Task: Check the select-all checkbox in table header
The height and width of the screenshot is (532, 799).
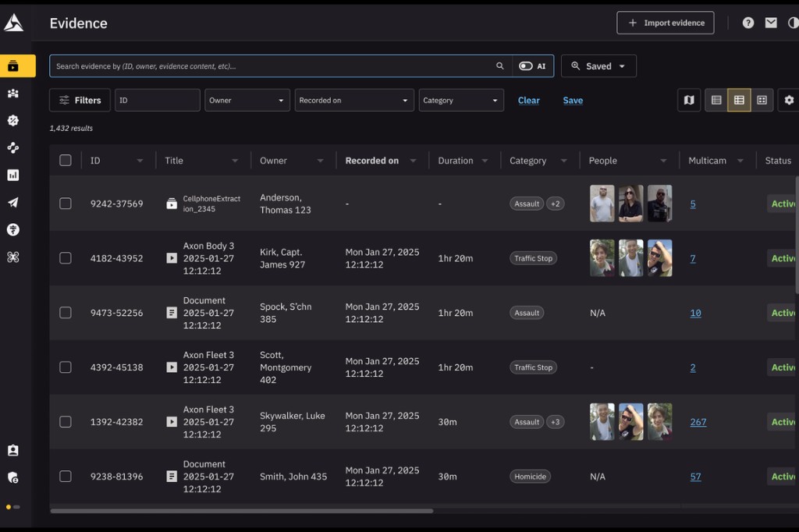Action: (x=66, y=160)
